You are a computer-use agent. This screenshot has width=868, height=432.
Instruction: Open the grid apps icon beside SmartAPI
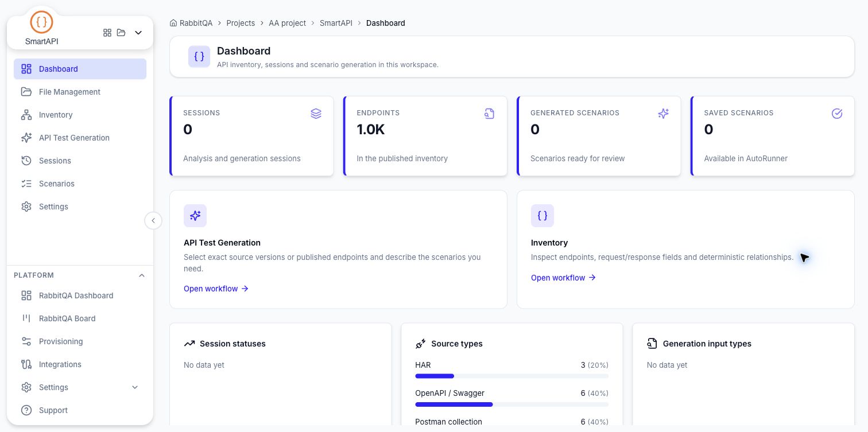[x=107, y=33]
